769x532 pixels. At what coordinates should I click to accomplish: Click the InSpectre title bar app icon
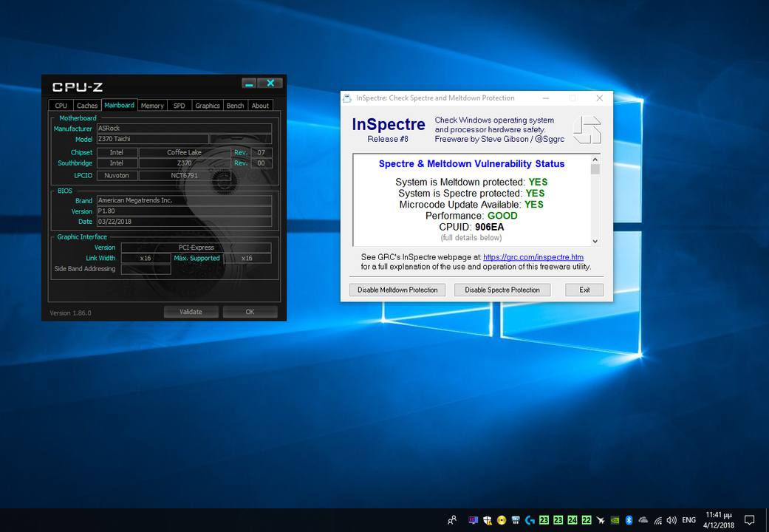click(347, 98)
